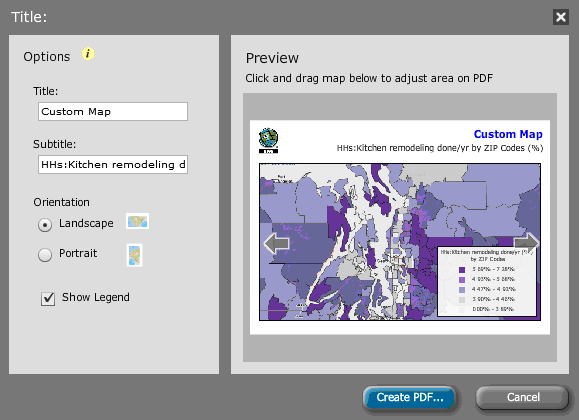Click the Custom Map title in the preview
This screenshot has width=579, height=420.
pyautogui.click(x=508, y=134)
